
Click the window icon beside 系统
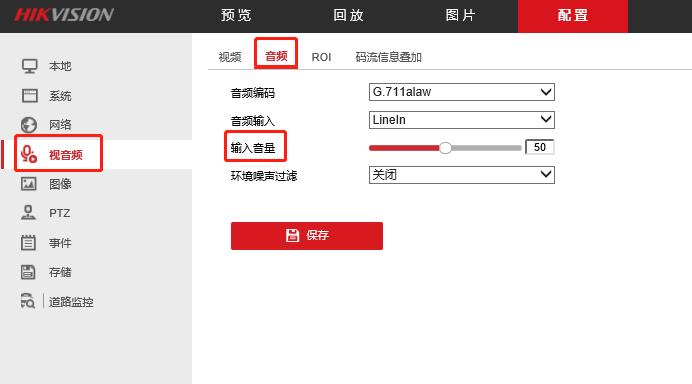(x=30, y=95)
